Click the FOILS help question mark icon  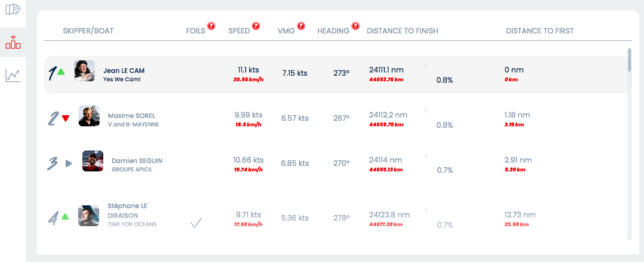211,26
